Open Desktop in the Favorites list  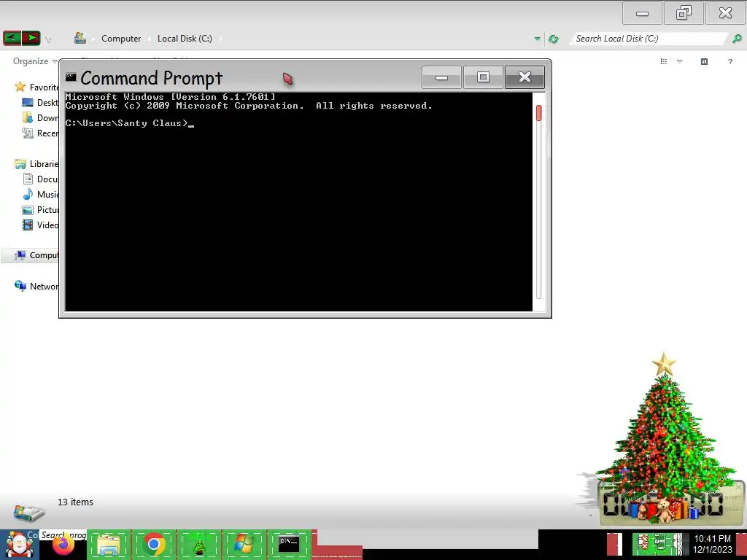tap(41, 102)
